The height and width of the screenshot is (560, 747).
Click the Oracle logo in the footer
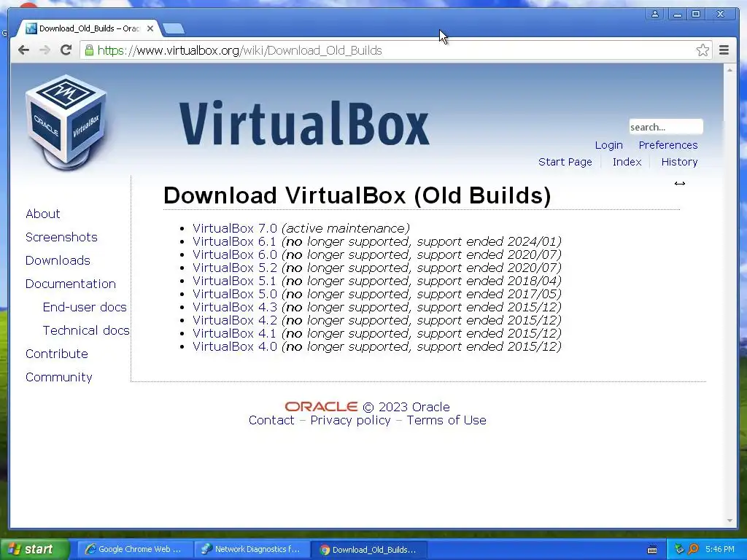click(x=321, y=407)
